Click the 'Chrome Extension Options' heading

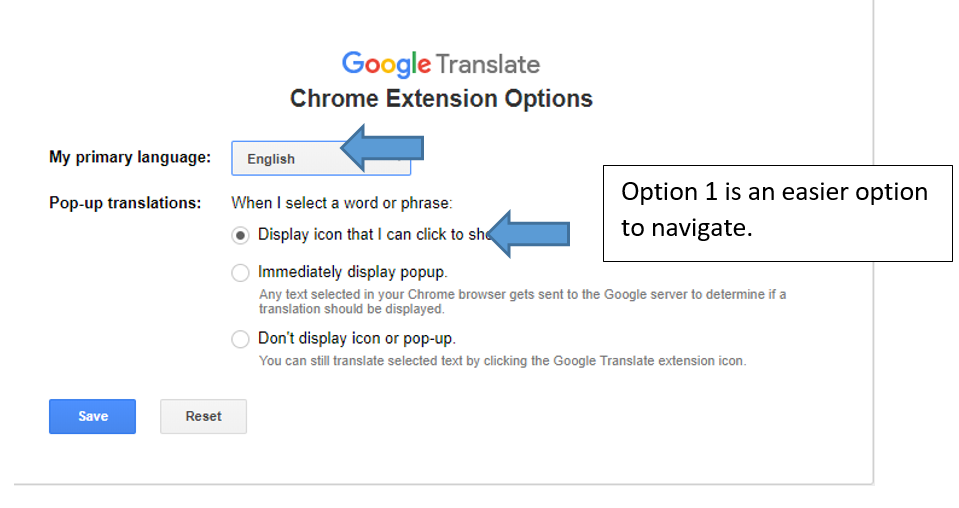coord(441,99)
